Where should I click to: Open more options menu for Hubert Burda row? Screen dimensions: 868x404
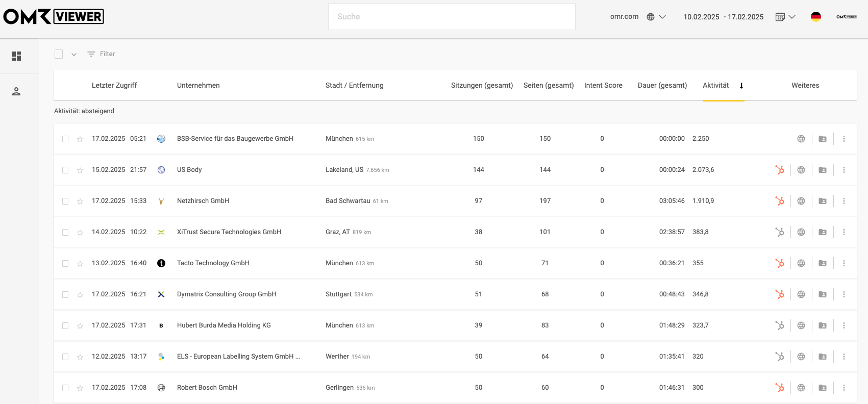pyautogui.click(x=844, y=325)
